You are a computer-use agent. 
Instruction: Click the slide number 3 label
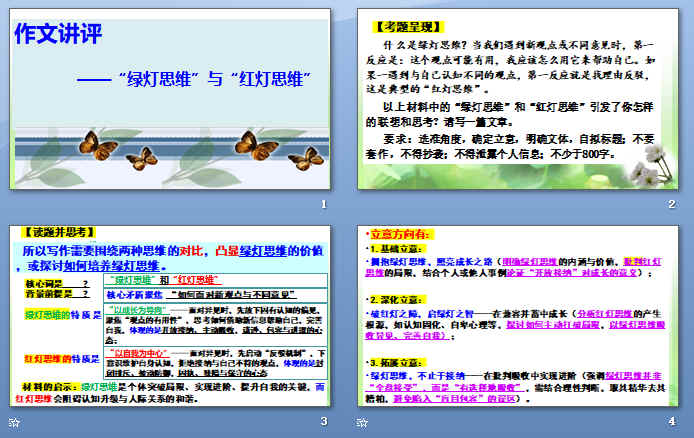[323, 421]
